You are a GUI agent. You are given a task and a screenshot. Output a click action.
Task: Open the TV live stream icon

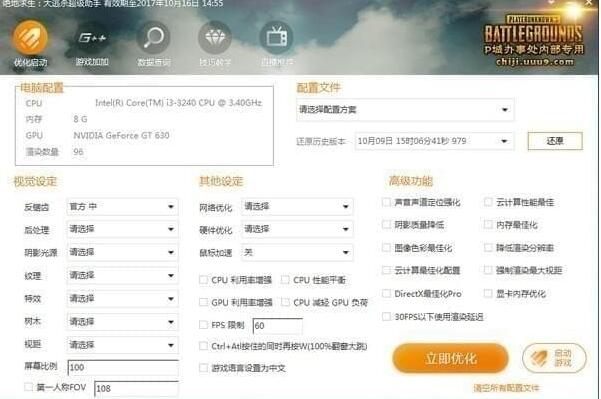pyautogui.click(x=277, y=38)
